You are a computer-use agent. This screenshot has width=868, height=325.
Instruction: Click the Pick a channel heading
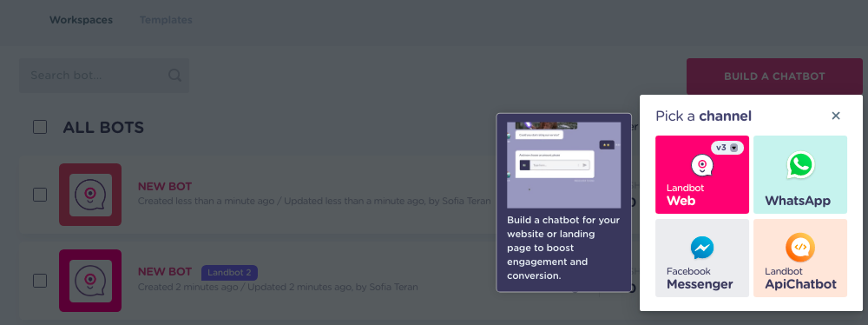coord(703,116)
